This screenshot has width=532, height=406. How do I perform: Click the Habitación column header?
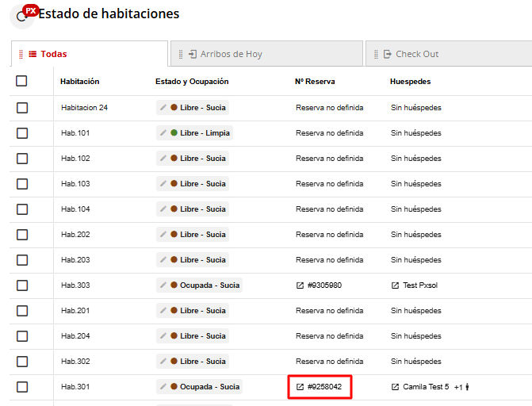click(x=79, y=81)
